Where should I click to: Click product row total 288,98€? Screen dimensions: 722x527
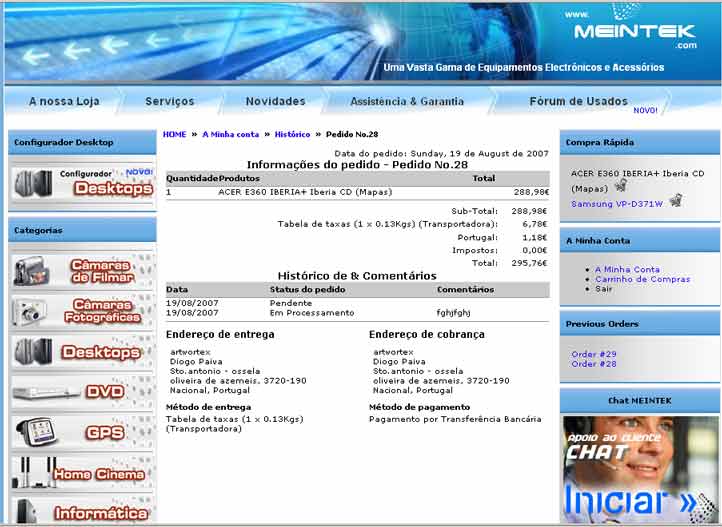click(531, 192)
